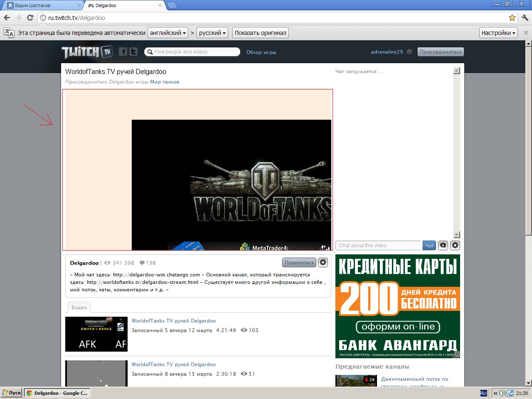
Task: Open the Facebook icon in Twitch header
Action: 123,52
